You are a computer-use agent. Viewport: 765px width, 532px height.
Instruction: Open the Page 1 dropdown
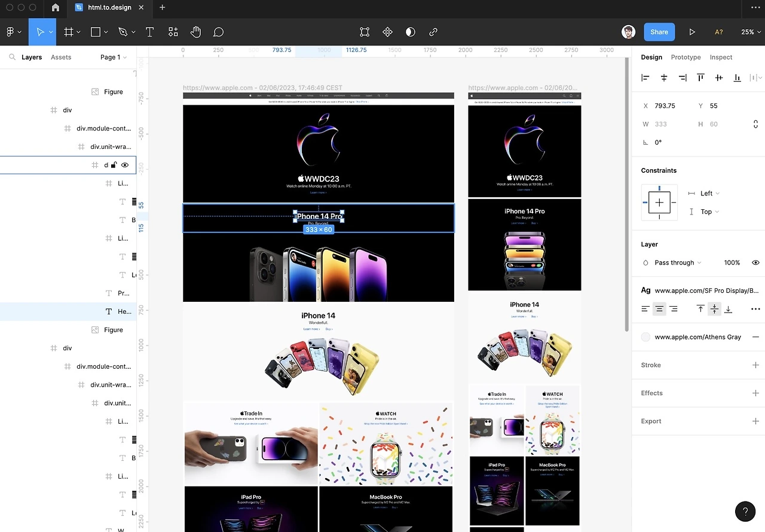(114, 57)
